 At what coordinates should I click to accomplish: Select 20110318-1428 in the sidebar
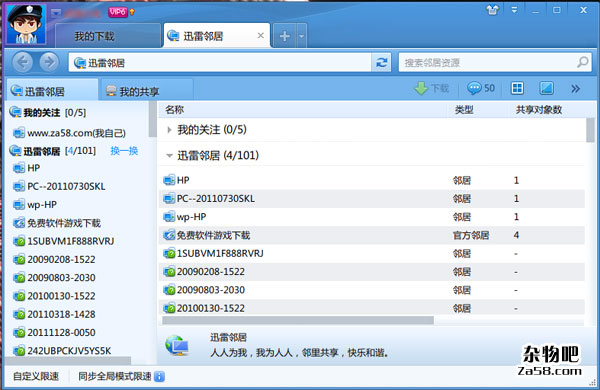[x=54, y=314]
